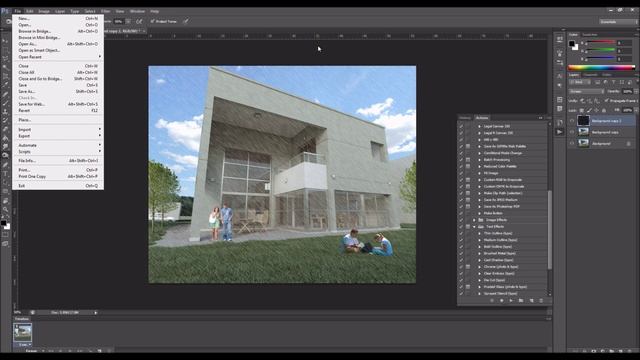Click lock transparent pixels icon
This screenshot has width=640, height=360.
(x=582, y=110)
